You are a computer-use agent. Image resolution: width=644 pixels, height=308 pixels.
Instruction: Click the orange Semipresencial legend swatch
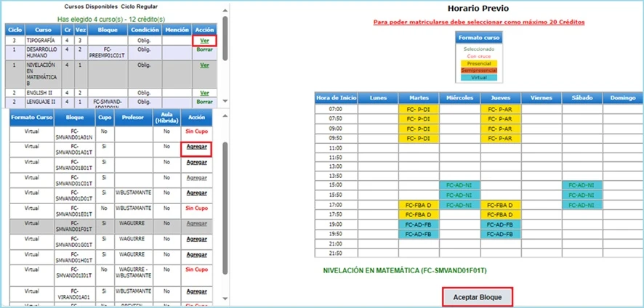click(478, 70)
